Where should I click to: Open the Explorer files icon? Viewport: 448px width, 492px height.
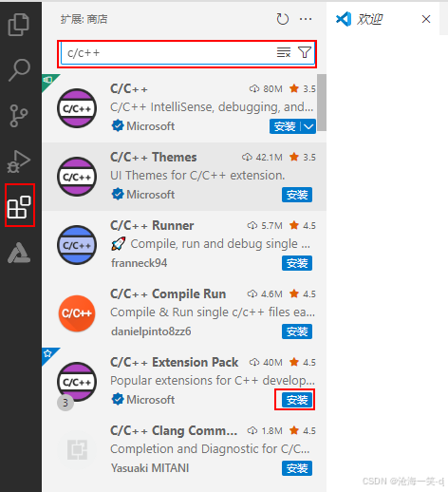(19, 25)
